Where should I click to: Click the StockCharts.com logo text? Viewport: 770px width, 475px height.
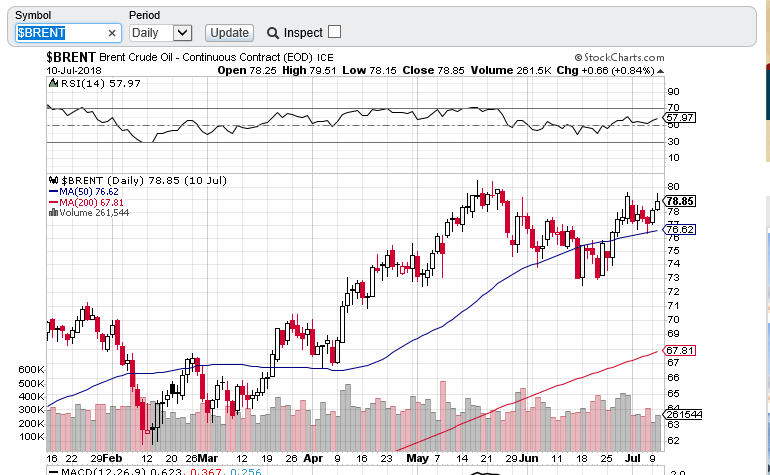point(619,57)
